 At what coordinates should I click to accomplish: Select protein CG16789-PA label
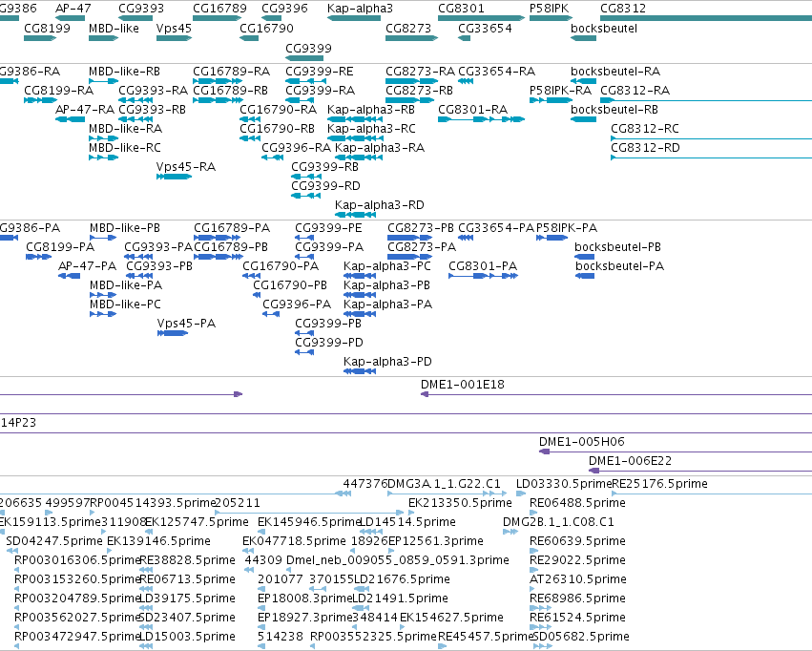pyautogui.click(x=232, y=227)
